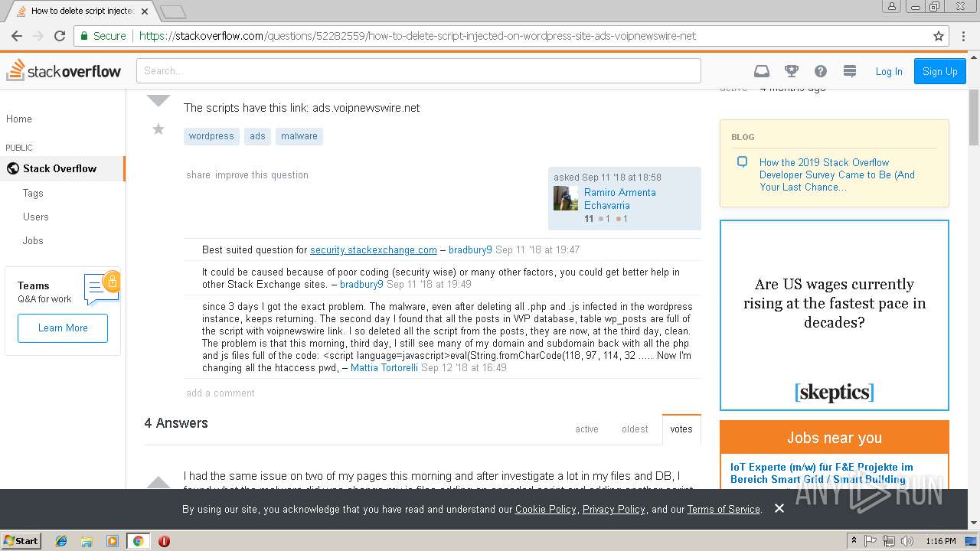Image resolution: width=980 pixels, height=551 pixels.
Task: Click the Chrome profile user icon
Action: [891, 7]
